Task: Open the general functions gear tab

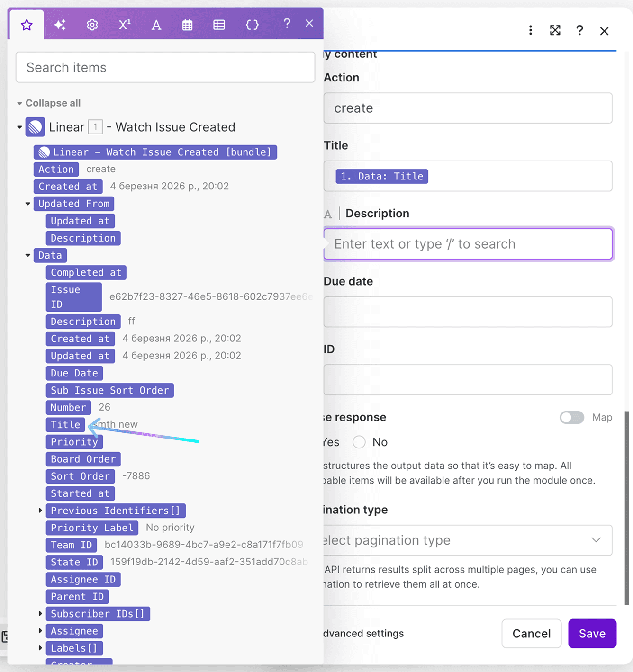Action: (x=92, y=25)
